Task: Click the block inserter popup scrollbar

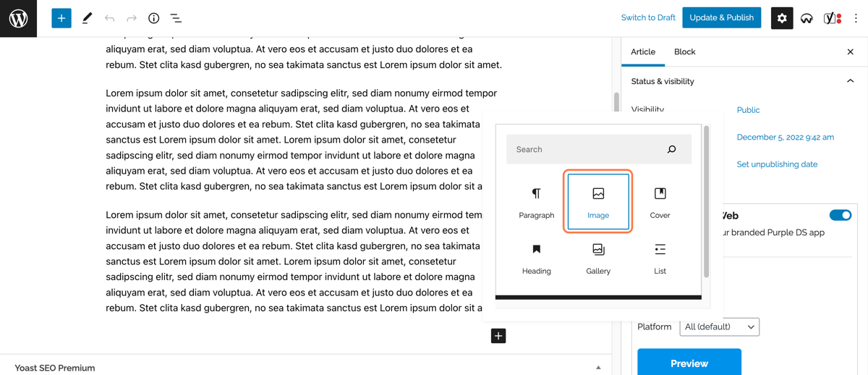Action: tap(706, 203)
